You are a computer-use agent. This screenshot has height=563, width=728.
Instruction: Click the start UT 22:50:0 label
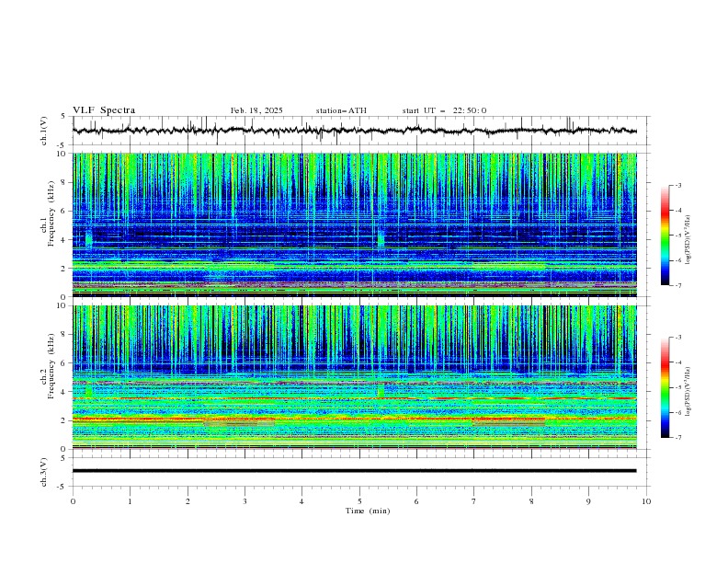(444, 110)
